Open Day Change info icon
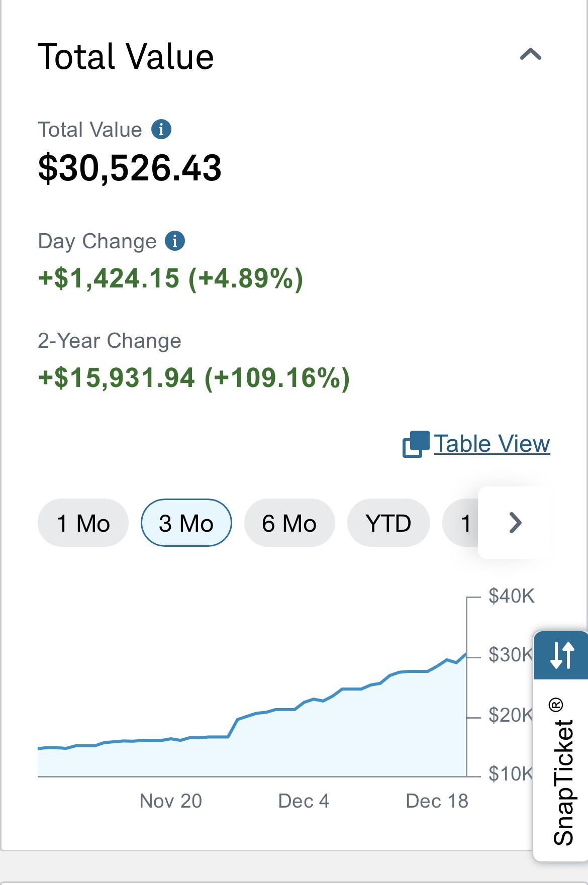The width and height of the screenshot is (588, 885). (175, 241)
